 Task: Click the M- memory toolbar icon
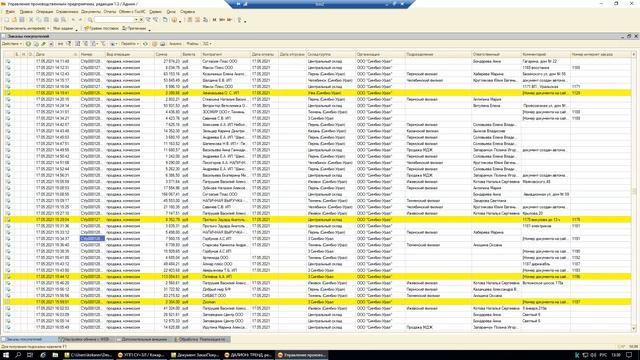[229, 20]
